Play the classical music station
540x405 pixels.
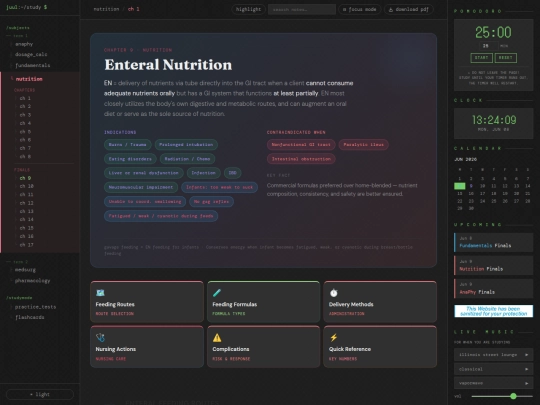(494, 369)
